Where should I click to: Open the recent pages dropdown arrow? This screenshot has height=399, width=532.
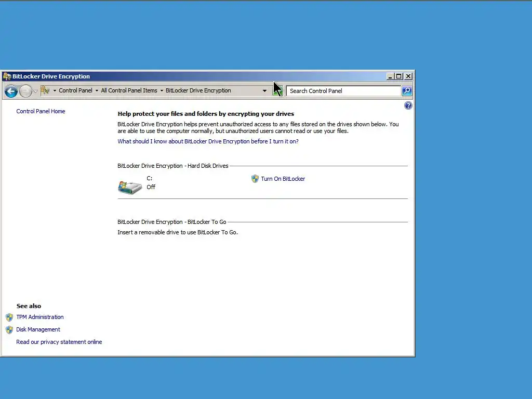coord(36,91)
